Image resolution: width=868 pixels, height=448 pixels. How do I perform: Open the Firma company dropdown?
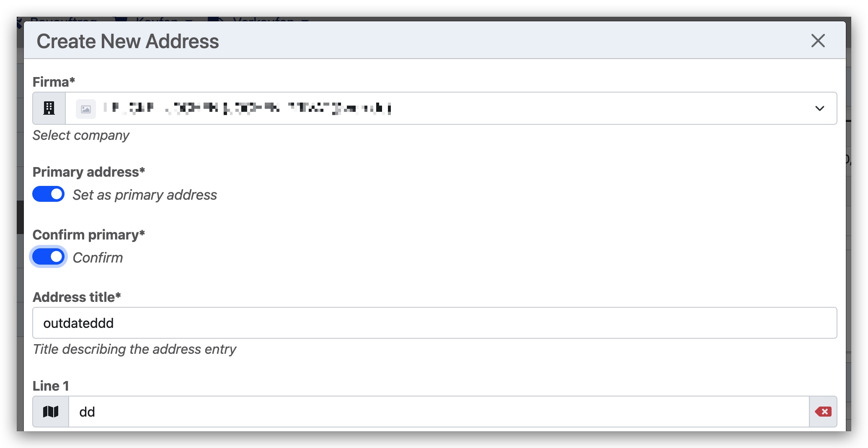pyautogui.click(x=819, y=108)
